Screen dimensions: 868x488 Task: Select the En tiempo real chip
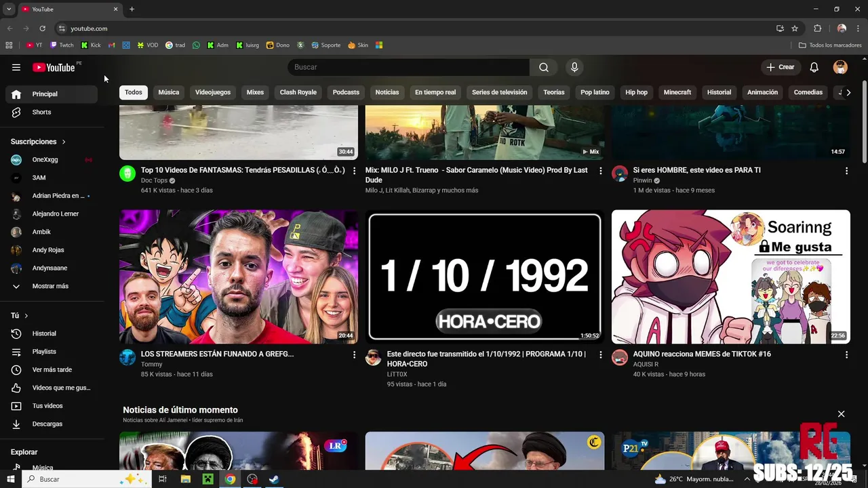tap(435, 92)
